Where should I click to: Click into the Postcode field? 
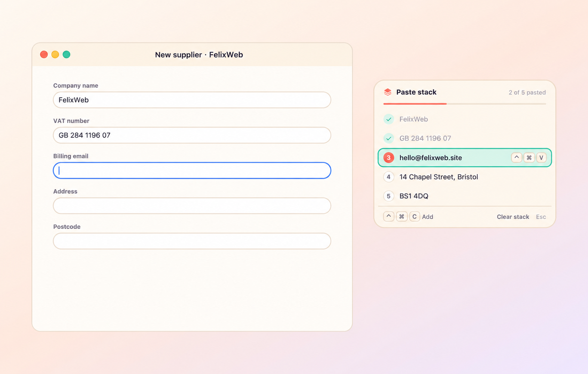192,241
